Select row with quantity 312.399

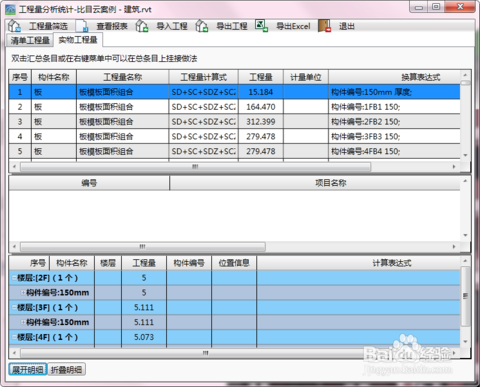(x=234, y=122)
